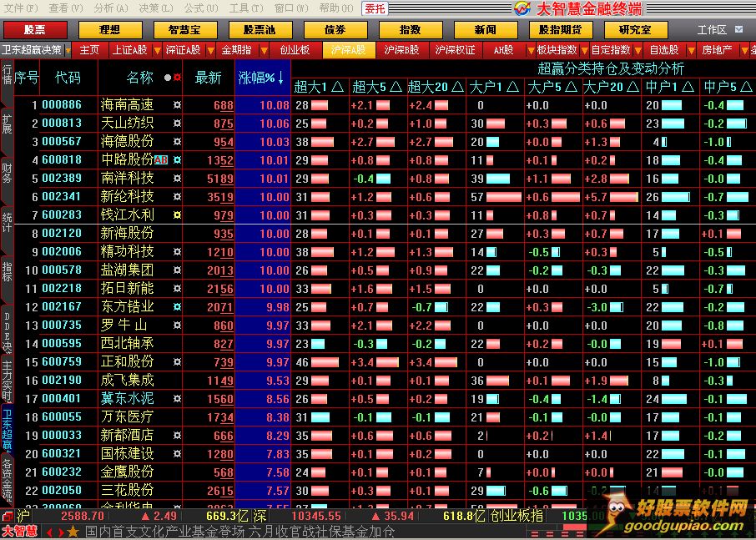Click the marker icon beside 正和股份
The height and width of the screenshot is (540, 756).
[x=178, y=361]
